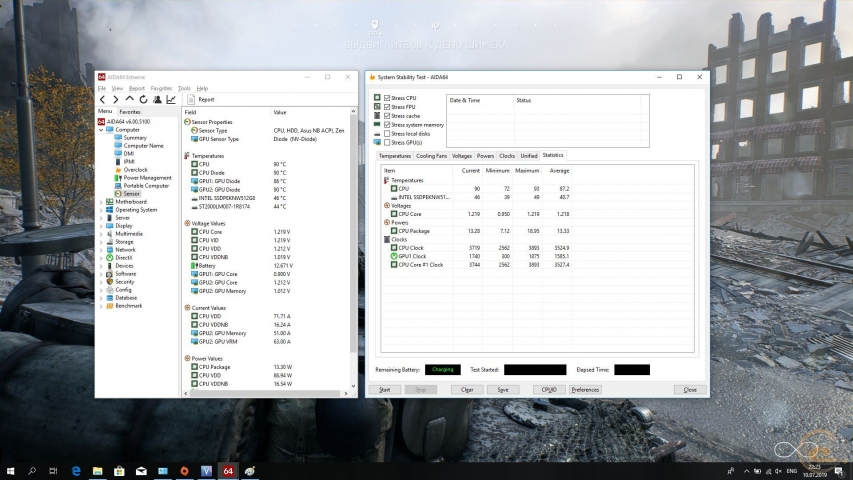This screenshot has width=853, height=480.
Task: Toggle the Stress cache checkbox
Action: [387, 116]
